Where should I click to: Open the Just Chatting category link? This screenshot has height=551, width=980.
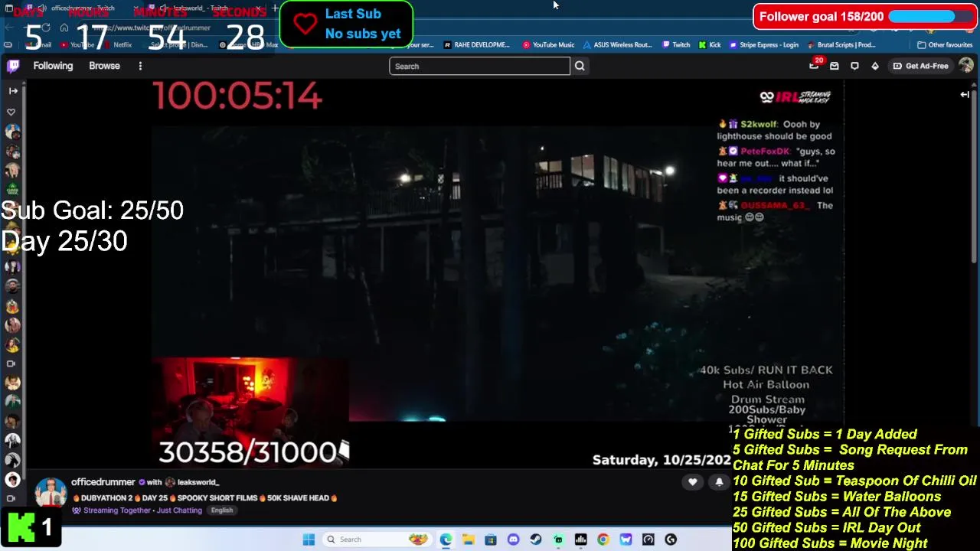pos(179,510)
